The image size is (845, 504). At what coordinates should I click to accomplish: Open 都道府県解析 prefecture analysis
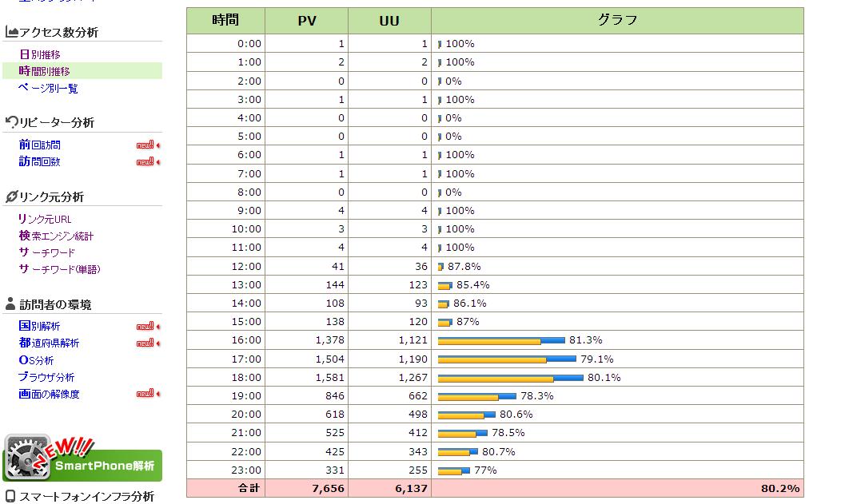49,343
